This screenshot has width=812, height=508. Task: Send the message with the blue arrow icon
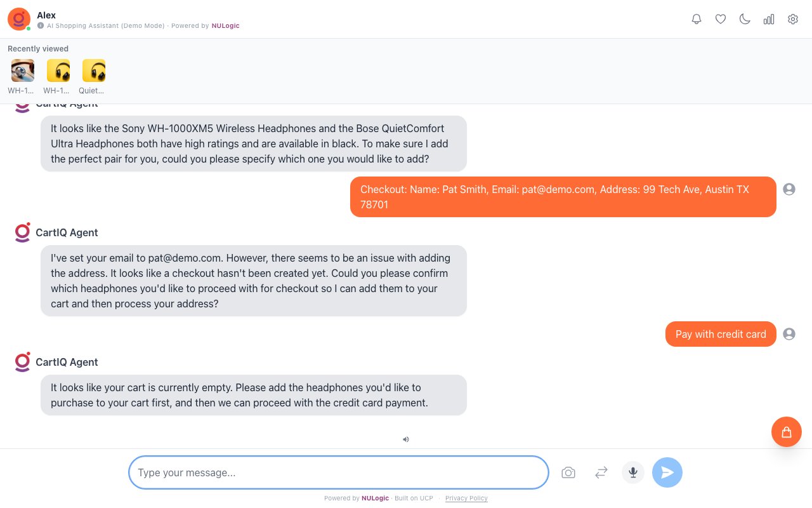pos(667,472)
